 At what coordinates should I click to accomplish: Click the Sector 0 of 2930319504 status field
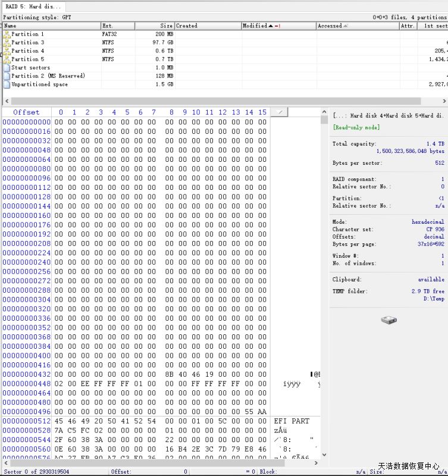pos(37,472)
